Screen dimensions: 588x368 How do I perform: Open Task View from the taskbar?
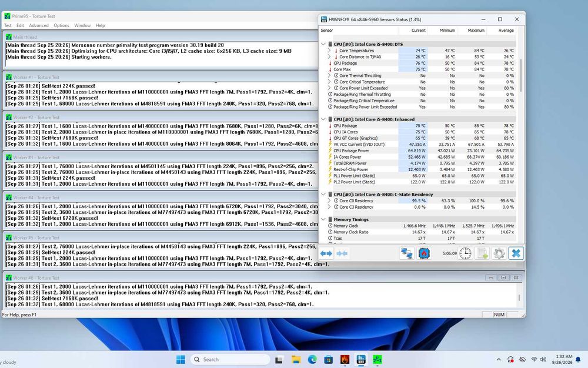coord(279,360)
